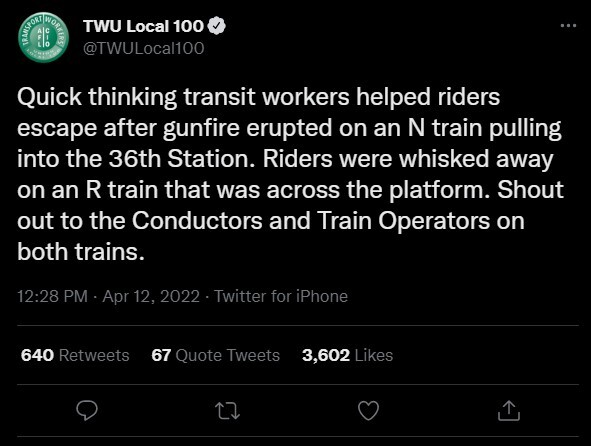
Task: Click the 12:28 PM timestamp
Action: tap(52, 296)
